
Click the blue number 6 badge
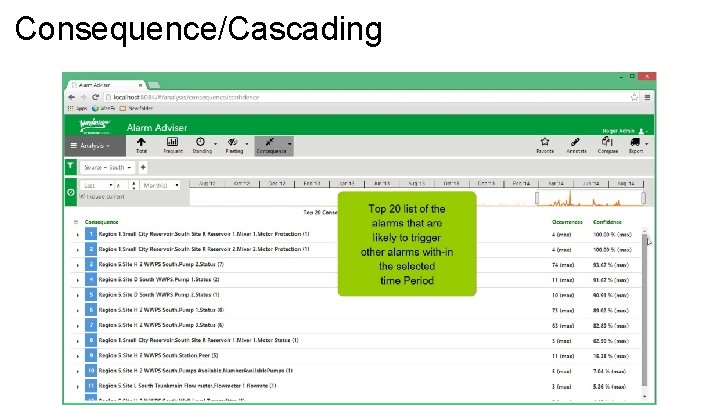(x=91, y=310)
